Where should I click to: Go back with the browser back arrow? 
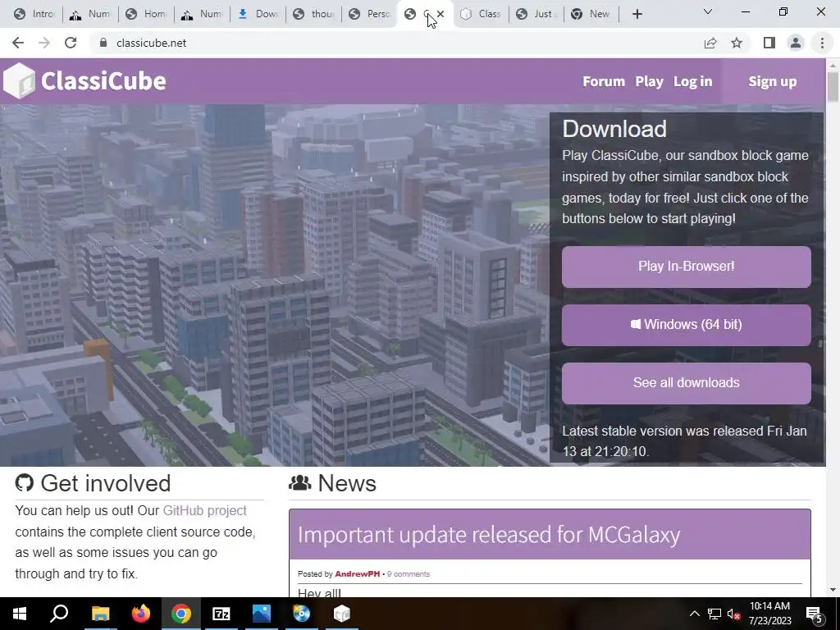(18, 43)
